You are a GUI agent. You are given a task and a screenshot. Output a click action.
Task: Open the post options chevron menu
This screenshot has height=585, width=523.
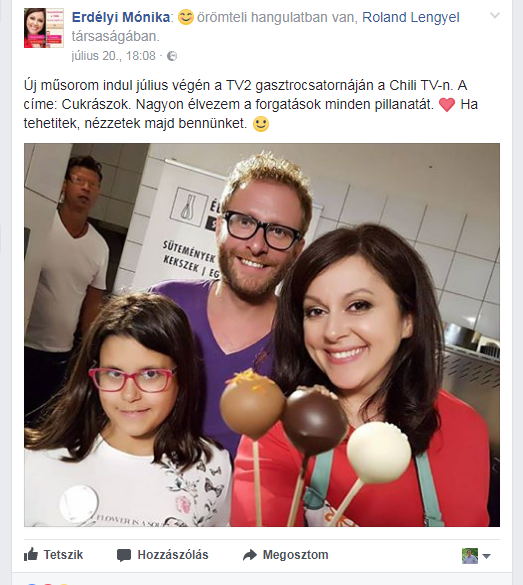495,15
